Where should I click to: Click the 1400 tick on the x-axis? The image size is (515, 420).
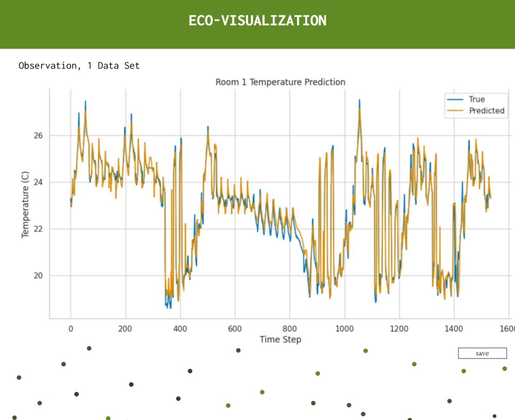454,329
